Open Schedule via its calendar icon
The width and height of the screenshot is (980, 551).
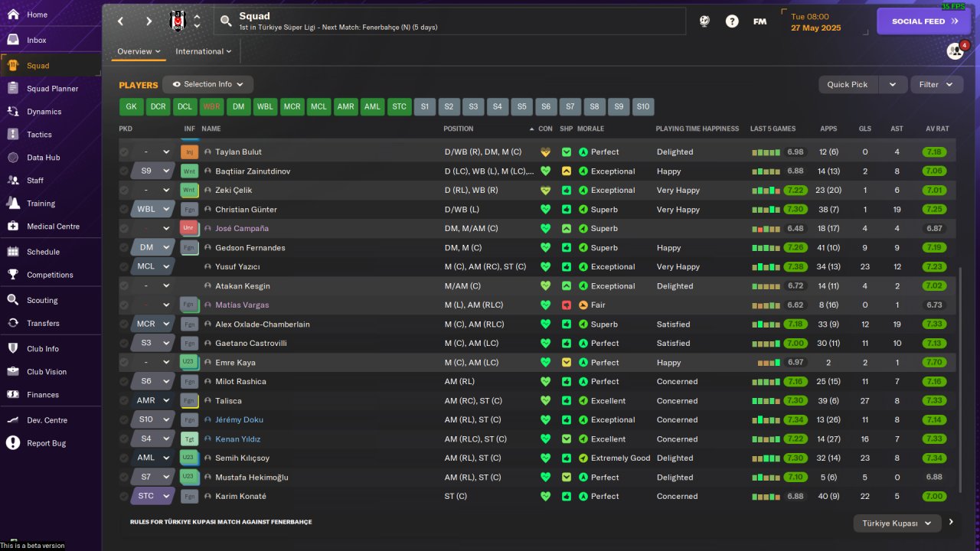(x=13, y=252)
